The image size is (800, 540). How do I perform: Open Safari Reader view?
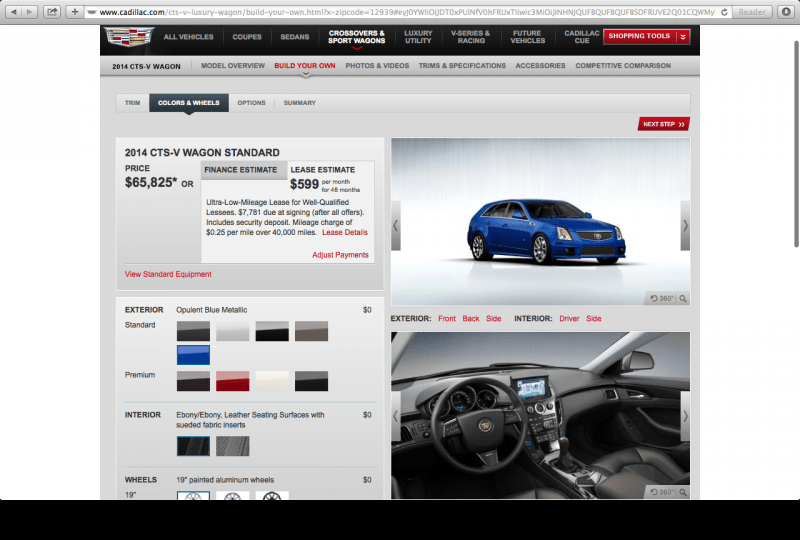click(752, 12)
